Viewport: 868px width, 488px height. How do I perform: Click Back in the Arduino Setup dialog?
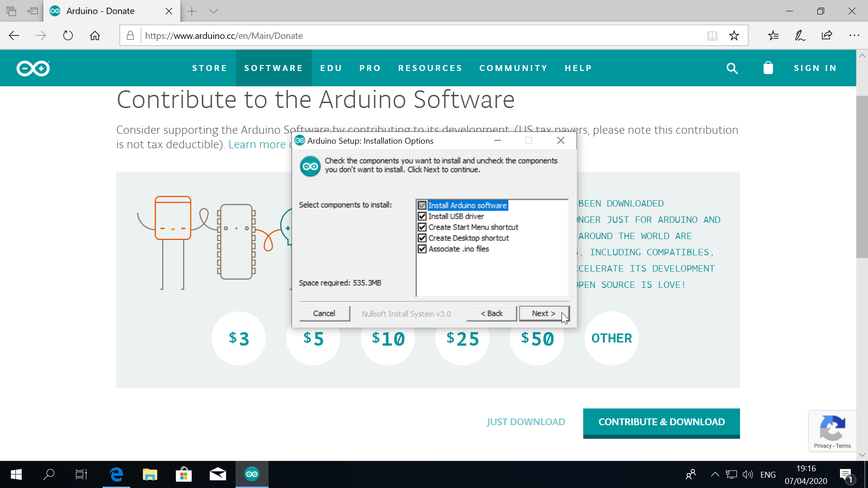click(x=492, y=314)
